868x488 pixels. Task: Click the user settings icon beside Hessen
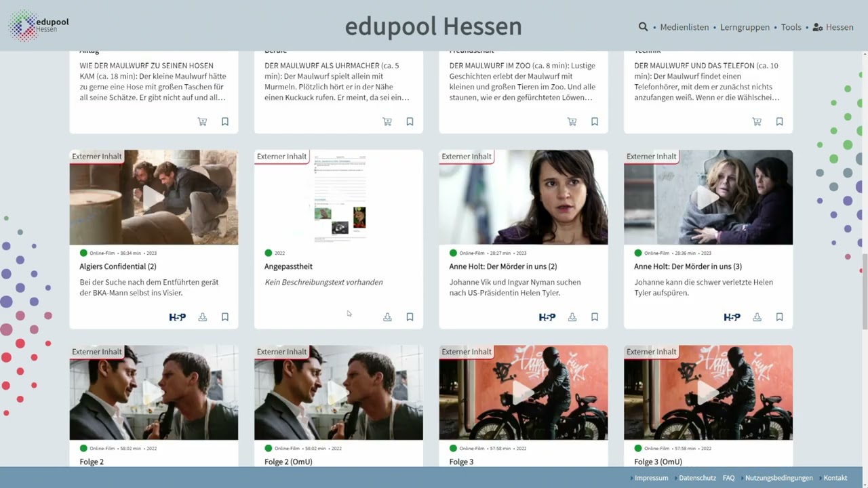[818, 28]
